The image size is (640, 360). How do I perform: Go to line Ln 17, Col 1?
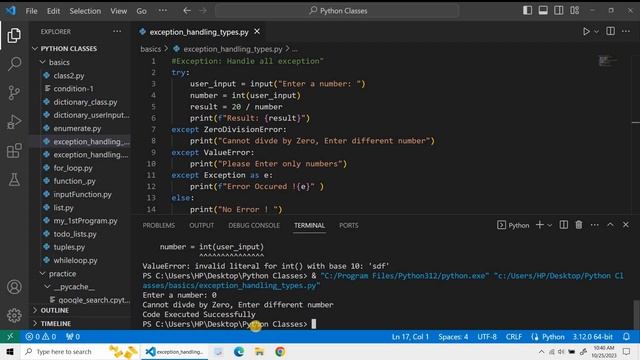(x=410, y=337)
